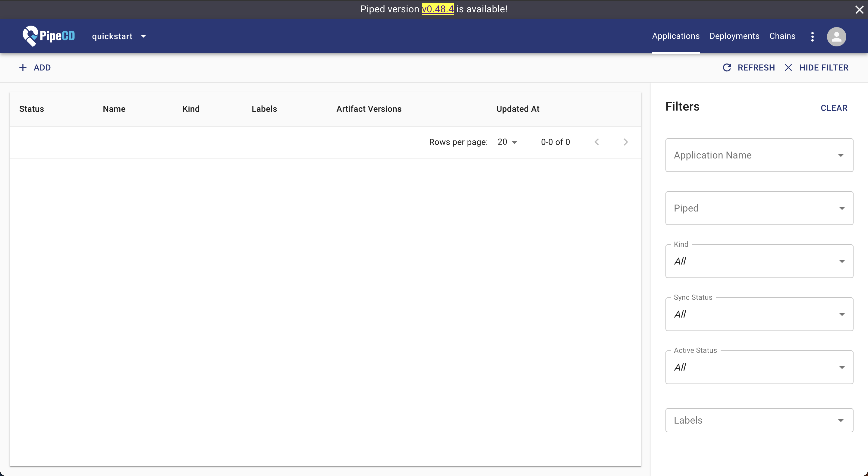
Task: Open the user avatar menu
Action: 836,36
